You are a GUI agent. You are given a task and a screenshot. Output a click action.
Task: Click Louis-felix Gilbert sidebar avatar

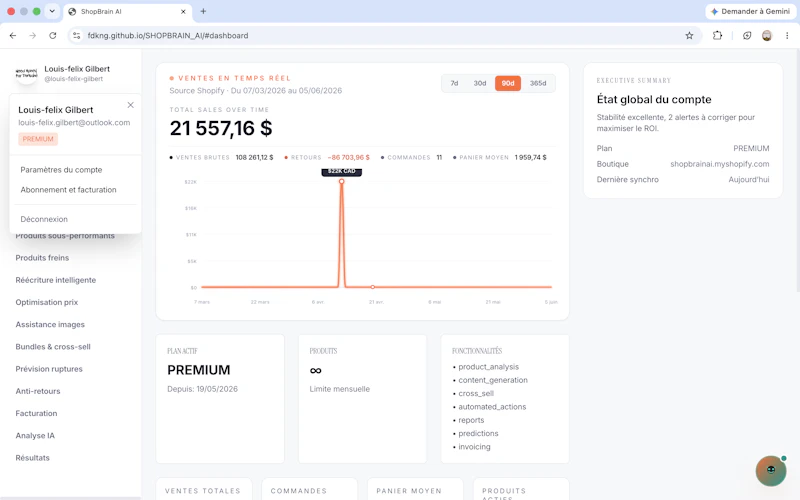pos(27,73)
